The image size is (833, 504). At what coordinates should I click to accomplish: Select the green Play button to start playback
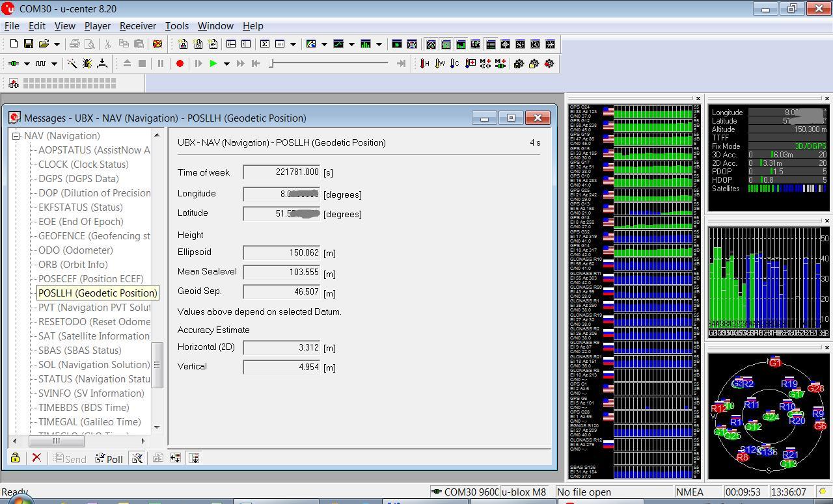213,63
